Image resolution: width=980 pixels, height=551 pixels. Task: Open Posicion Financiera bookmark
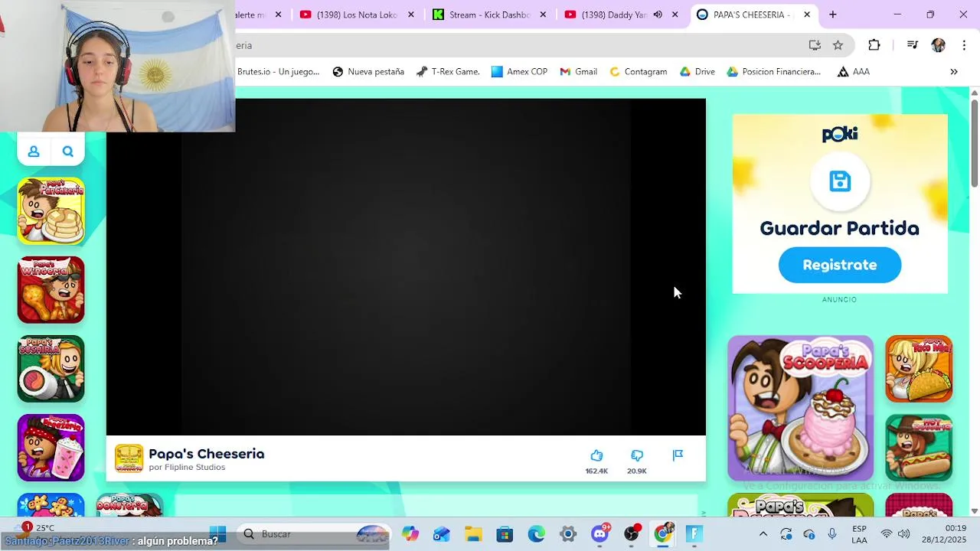(x=773, y=72)
